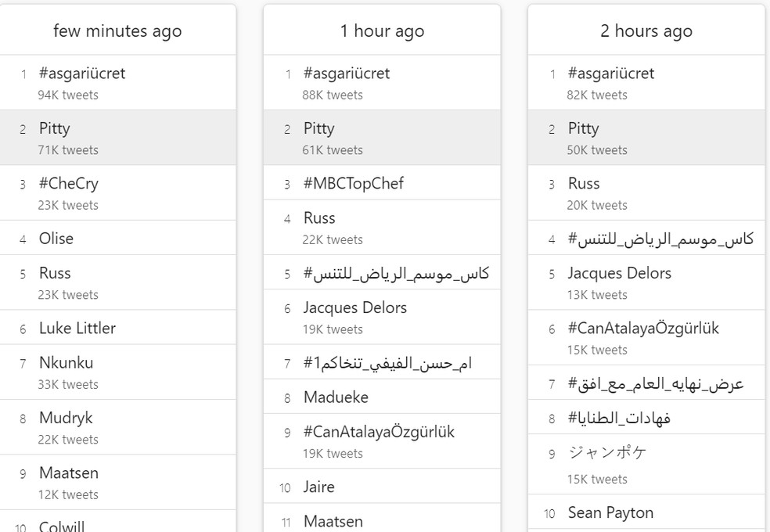Click the Sean Payton trend
The width and height of the screenshot is (770, 532).
(610, 513)
